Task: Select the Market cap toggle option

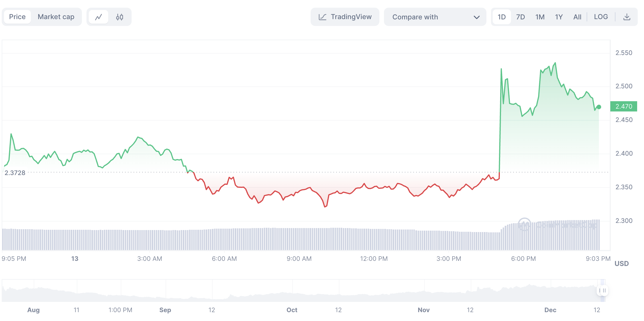Action: pyautogui.click(x=56, y=17)
